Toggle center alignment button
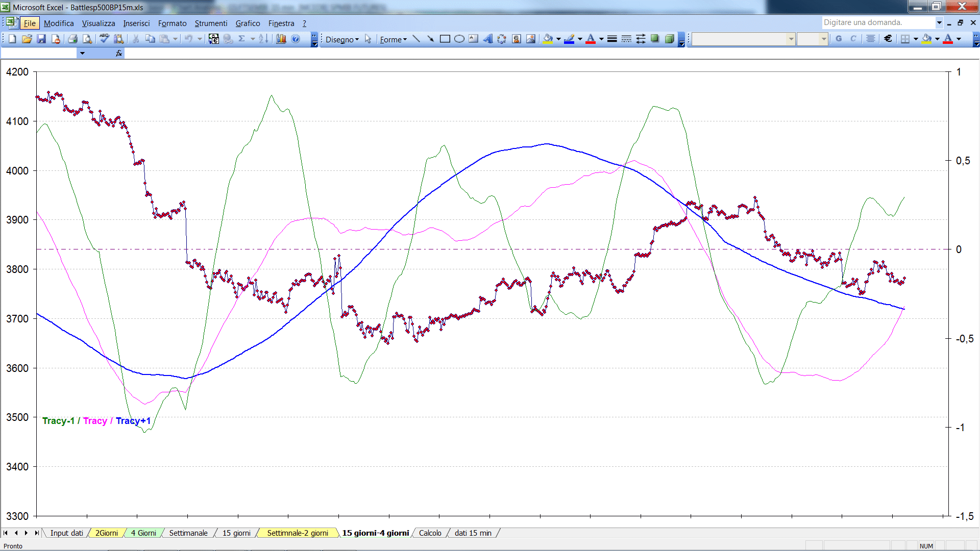Screen dimensions: 980x551 click(x=871, y=39)
